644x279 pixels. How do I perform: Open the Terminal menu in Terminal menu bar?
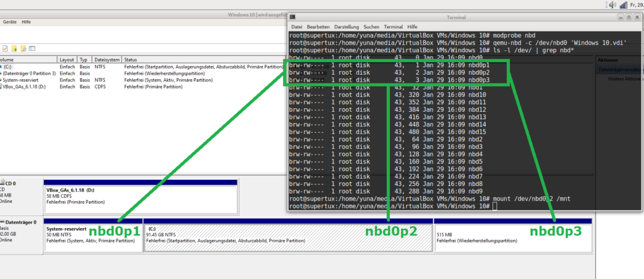tap(393, 26)
